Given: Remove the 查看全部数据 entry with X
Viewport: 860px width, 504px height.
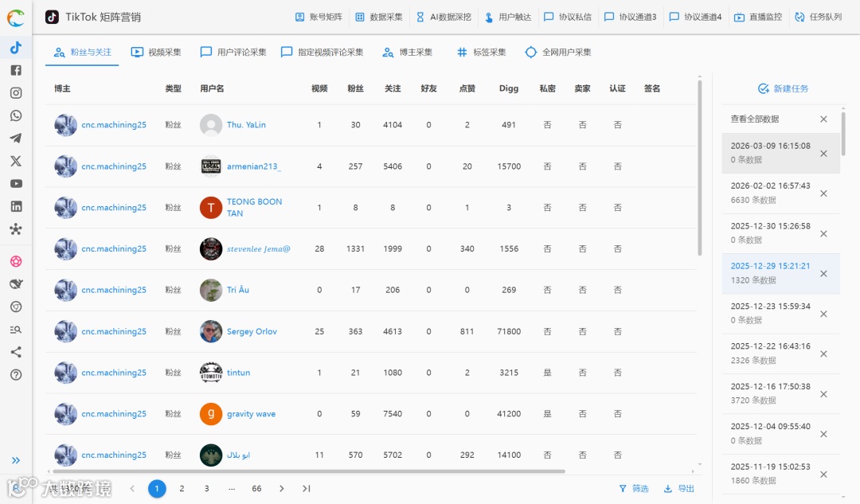Looking at the screenshot, I should coord(823,119).
